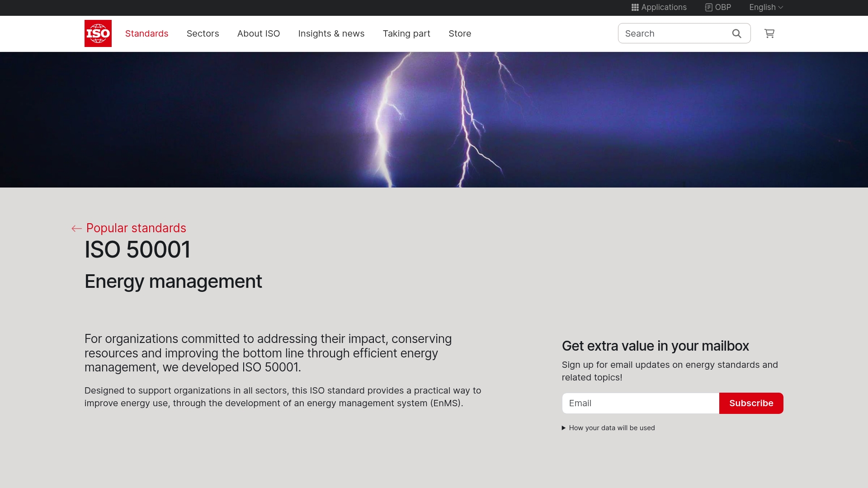Image resolution: width=868 pixels, height=488 pixels.
Task: Open the Sectors menu
Action: tap(203, 33)
